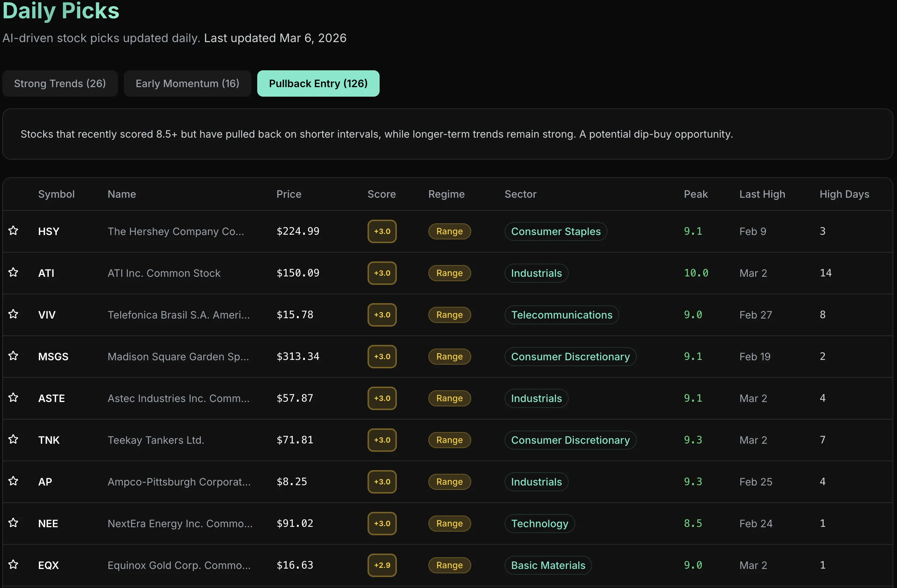The height and width of the screenshot is (588, 897).
Task: Click the 10.0 peak value for ATI
Action: (696, 273)
